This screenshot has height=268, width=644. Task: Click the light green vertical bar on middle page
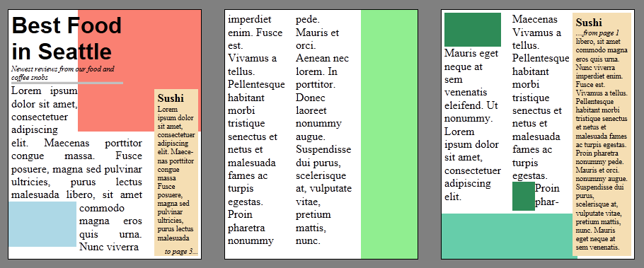(x=389, y=134)
